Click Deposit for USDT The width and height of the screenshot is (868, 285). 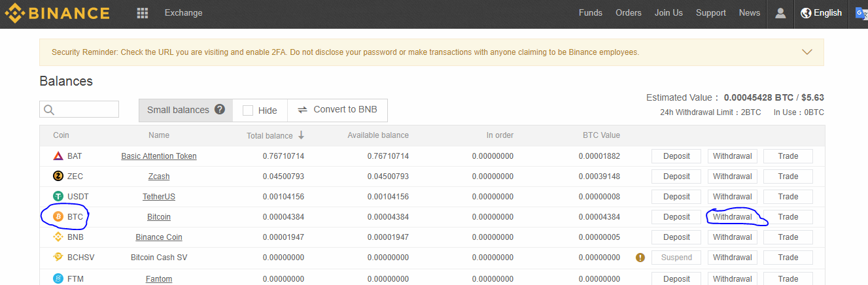click(676, 197)
